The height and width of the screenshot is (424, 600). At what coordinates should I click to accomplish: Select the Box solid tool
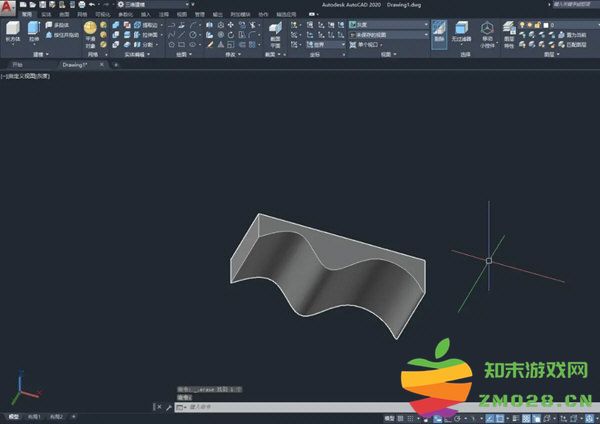pyautogui.click(x=13, y=31)
